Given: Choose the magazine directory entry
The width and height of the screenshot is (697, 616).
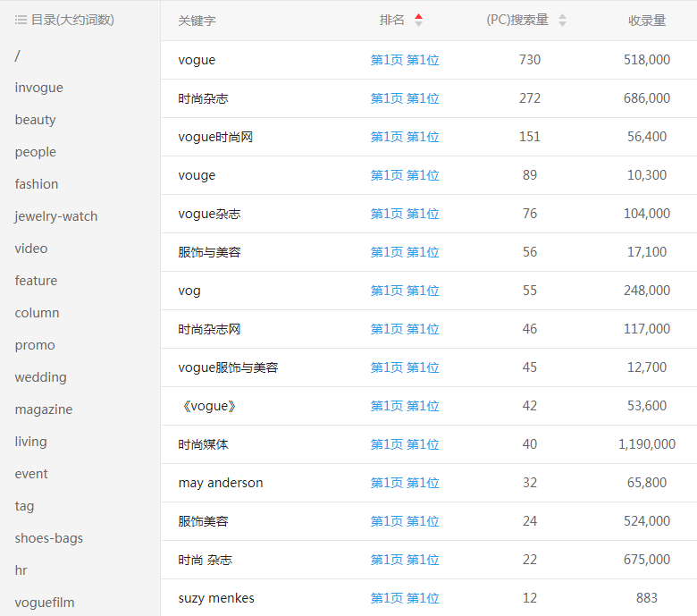Looking at the screenshot, I should pos(44,409).
